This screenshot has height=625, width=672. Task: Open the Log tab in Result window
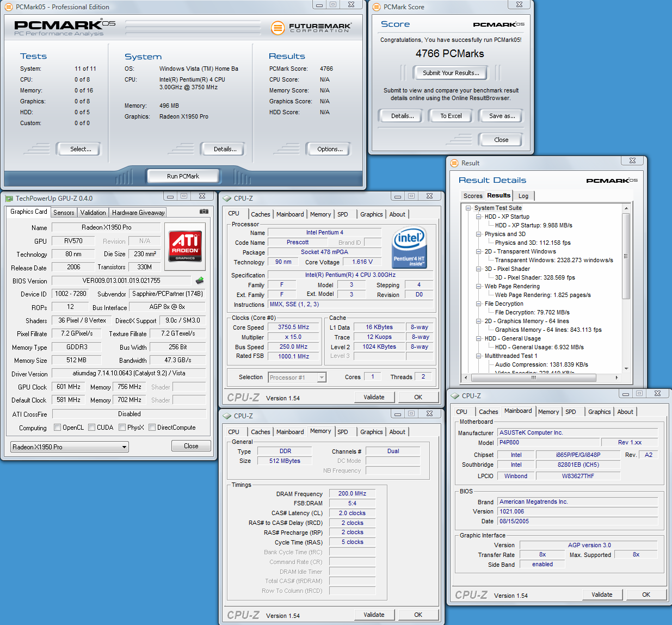[x=523, y=196]
